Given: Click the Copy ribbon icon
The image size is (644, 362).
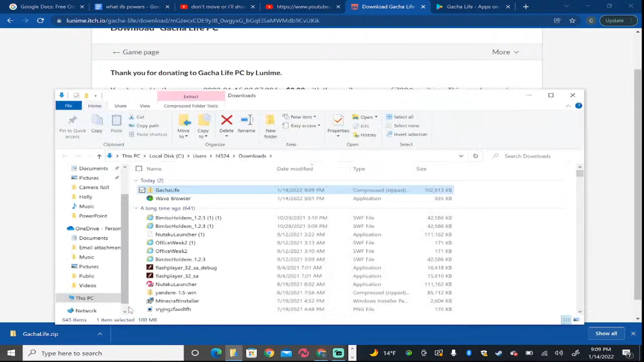Looking at the screenshot, I should (97, 124).
